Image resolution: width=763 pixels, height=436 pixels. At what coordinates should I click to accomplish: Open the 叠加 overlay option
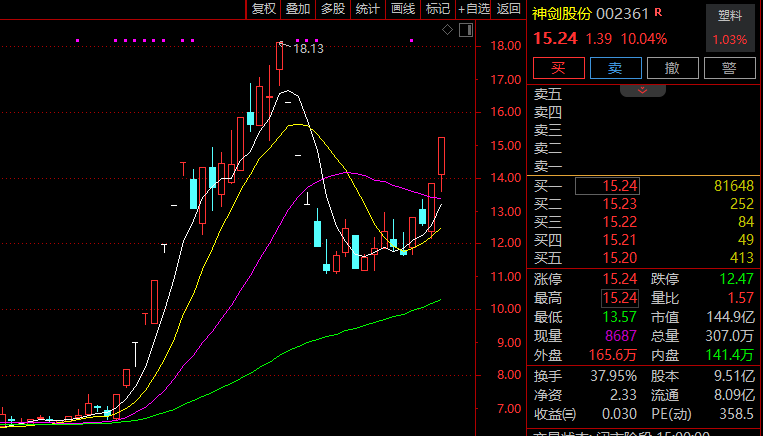pyautogui.click(x=297, y=9)
